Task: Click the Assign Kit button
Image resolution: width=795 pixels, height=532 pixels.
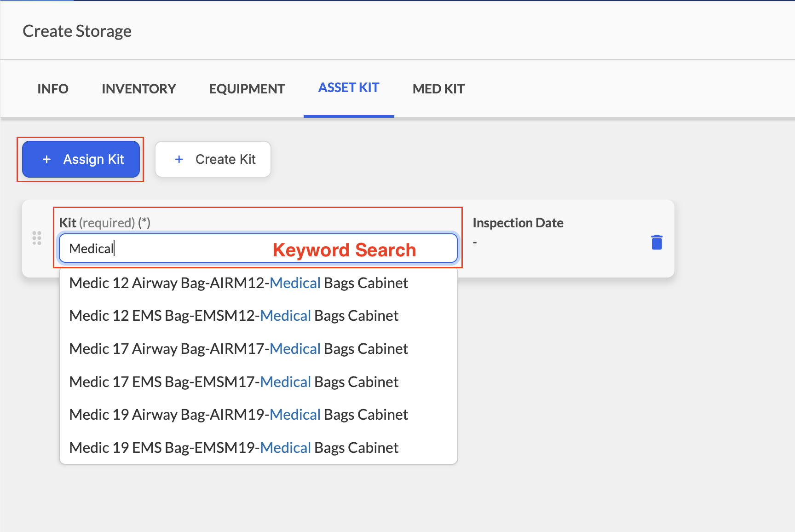Action: pyautogui.click(x=81, y=159)
